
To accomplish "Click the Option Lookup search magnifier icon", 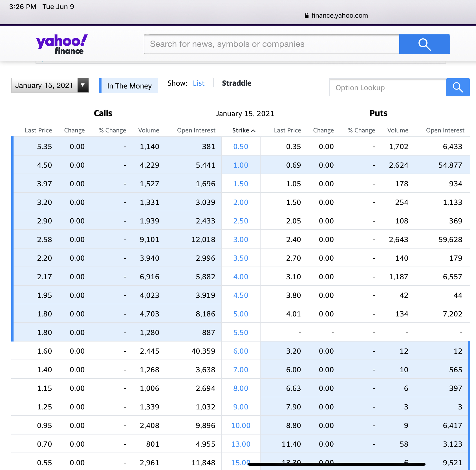I will [x=458, y=88].
